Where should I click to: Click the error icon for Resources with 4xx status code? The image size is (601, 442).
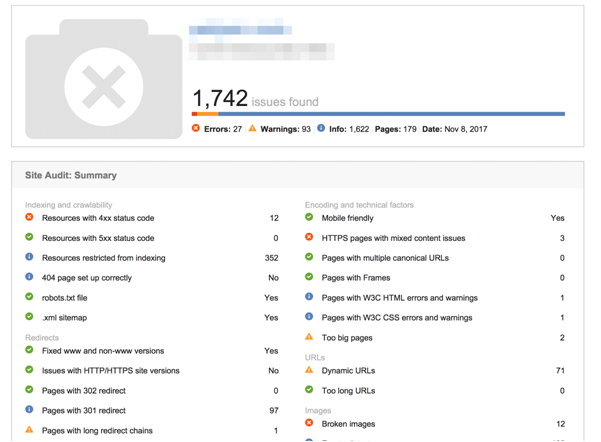coord(29,217)
